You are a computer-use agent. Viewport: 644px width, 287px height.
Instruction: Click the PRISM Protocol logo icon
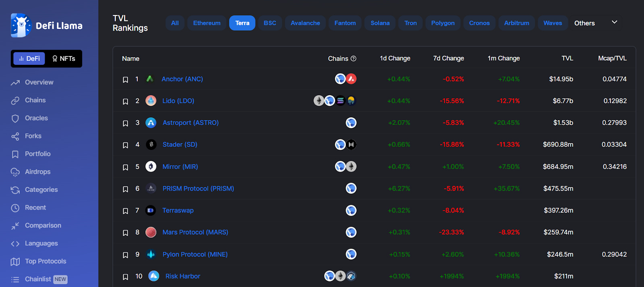pyautogui.click(x=151, y=188)
